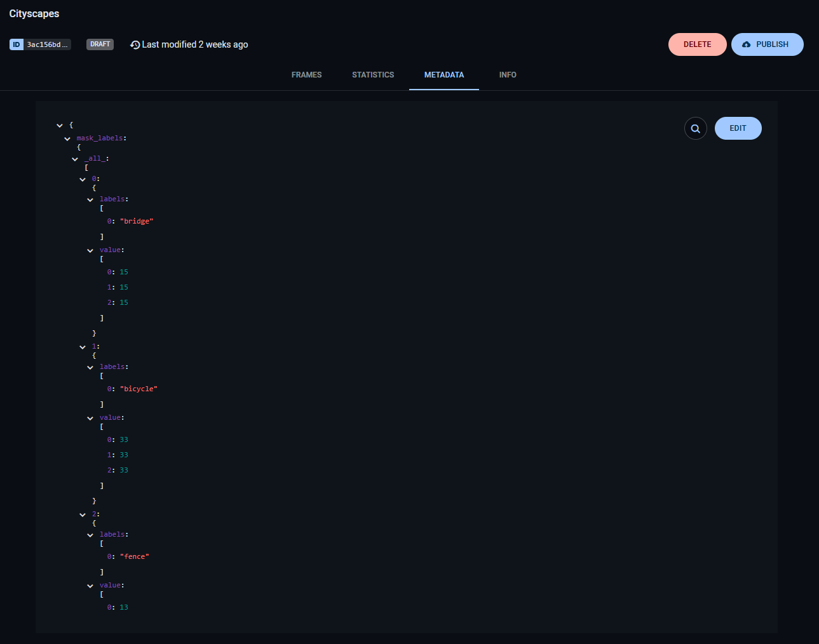Viewport: 819px width, 644px height.
Task: Collapse the _all_ array
Action: tap(74, 159)
